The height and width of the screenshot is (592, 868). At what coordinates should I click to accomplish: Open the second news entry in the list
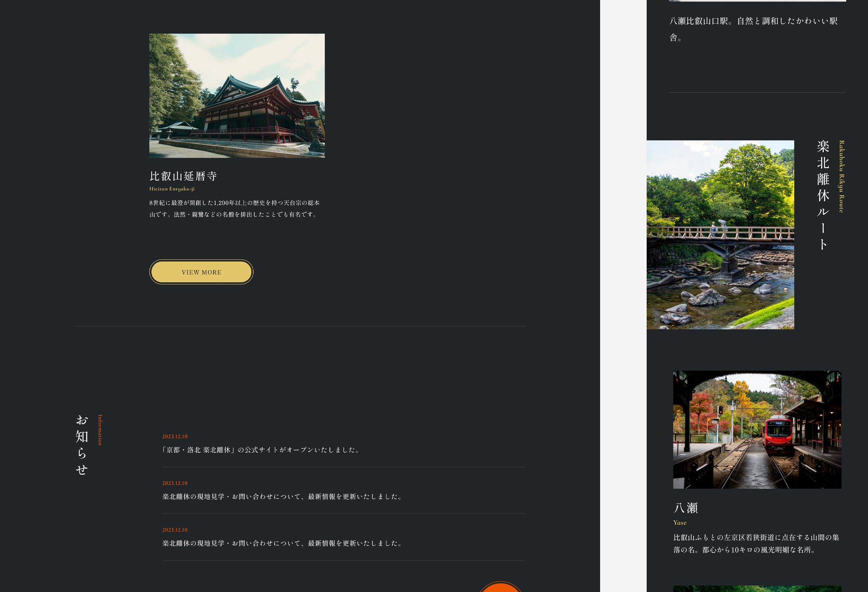click(282, 496)
